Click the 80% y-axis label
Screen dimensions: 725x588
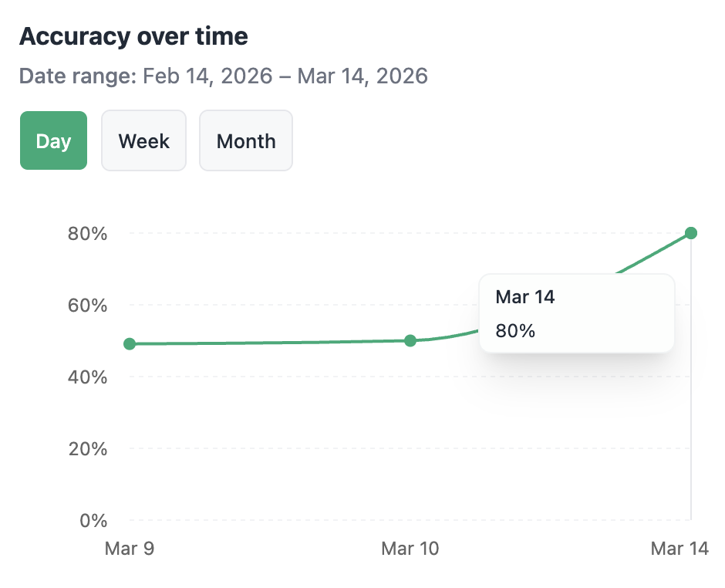click(87, 233)
